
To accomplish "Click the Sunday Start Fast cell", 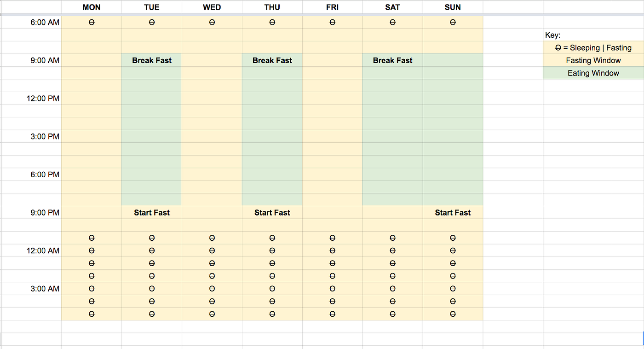I will click(453, 213).
